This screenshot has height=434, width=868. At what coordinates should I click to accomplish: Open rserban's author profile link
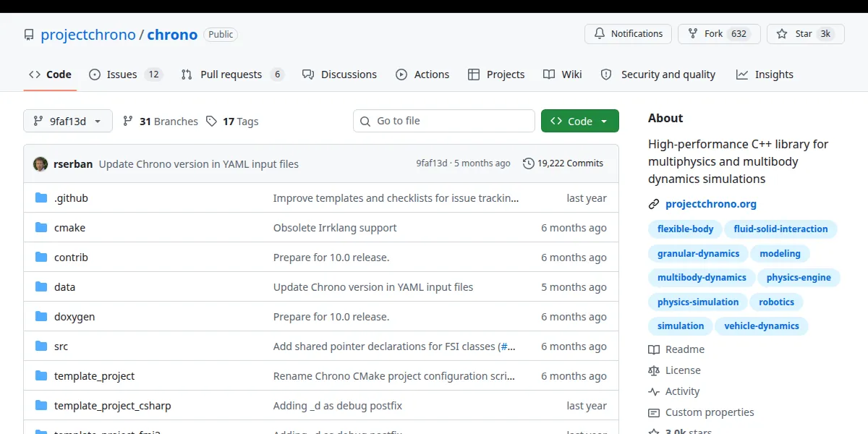[73, 164]
